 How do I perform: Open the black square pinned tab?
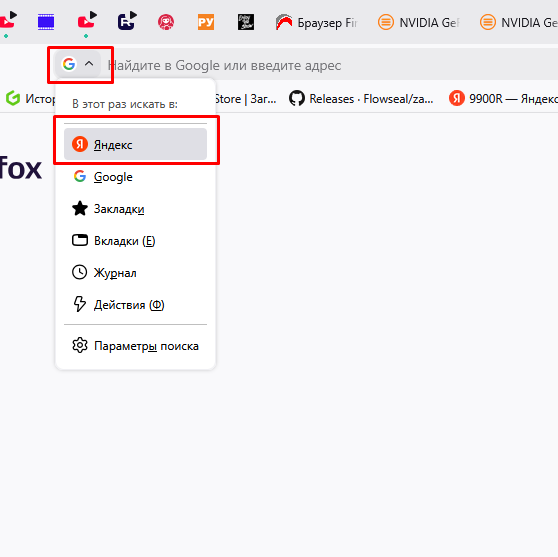(x=246, y=22)
